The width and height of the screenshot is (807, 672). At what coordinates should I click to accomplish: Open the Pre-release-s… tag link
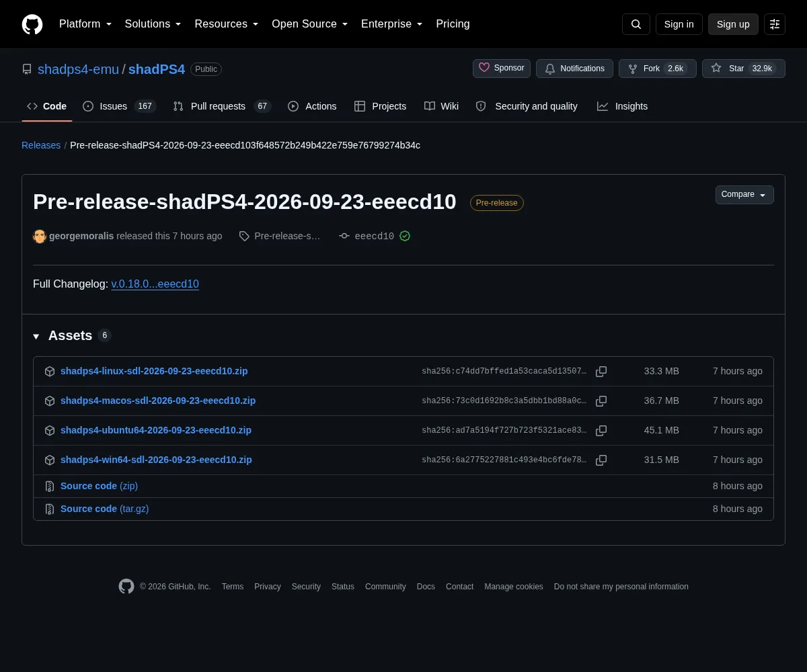click(287, 236)
